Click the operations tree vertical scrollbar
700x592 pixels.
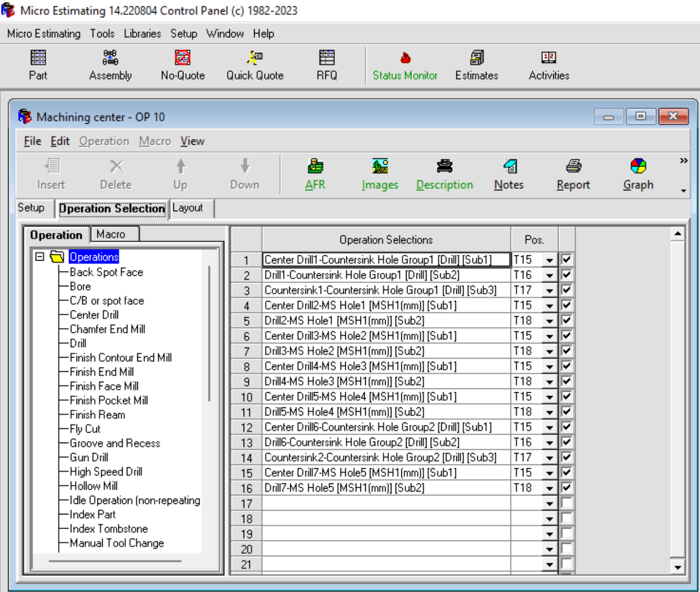209,333
